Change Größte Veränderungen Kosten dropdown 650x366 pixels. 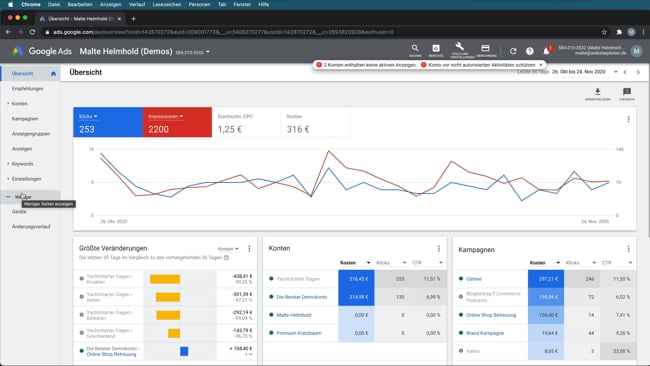coord(228,249)
